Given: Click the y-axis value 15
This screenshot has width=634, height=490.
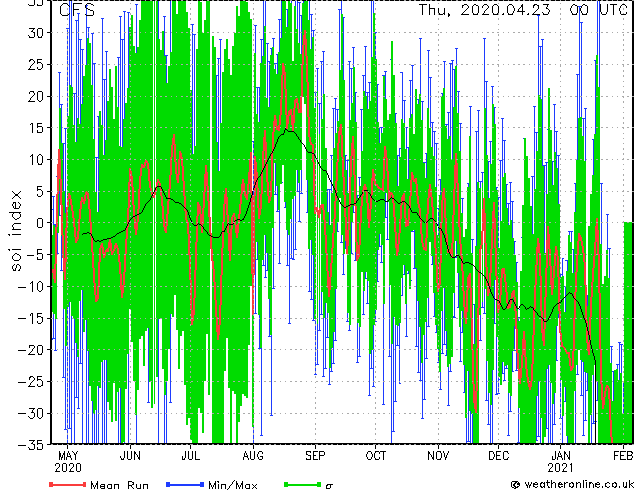Looking at the screenshot, I should tap(36, 128).
